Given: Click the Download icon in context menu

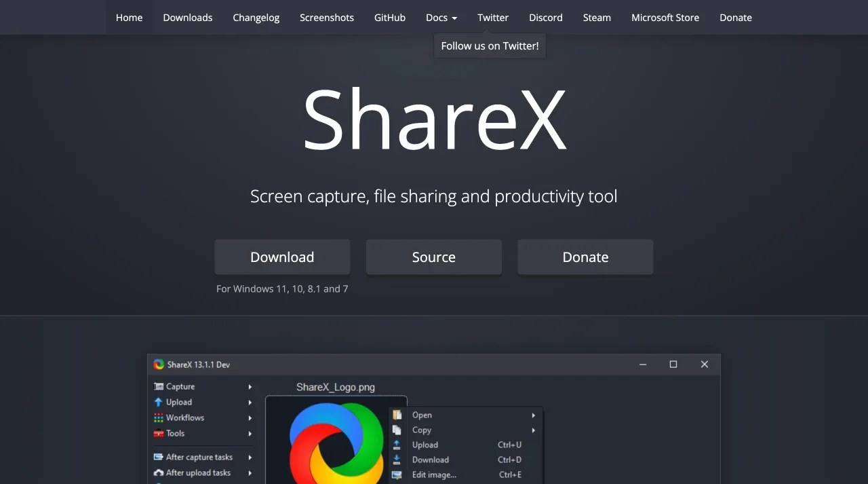Looking at the screenshot, I should (x=397, y=460).
